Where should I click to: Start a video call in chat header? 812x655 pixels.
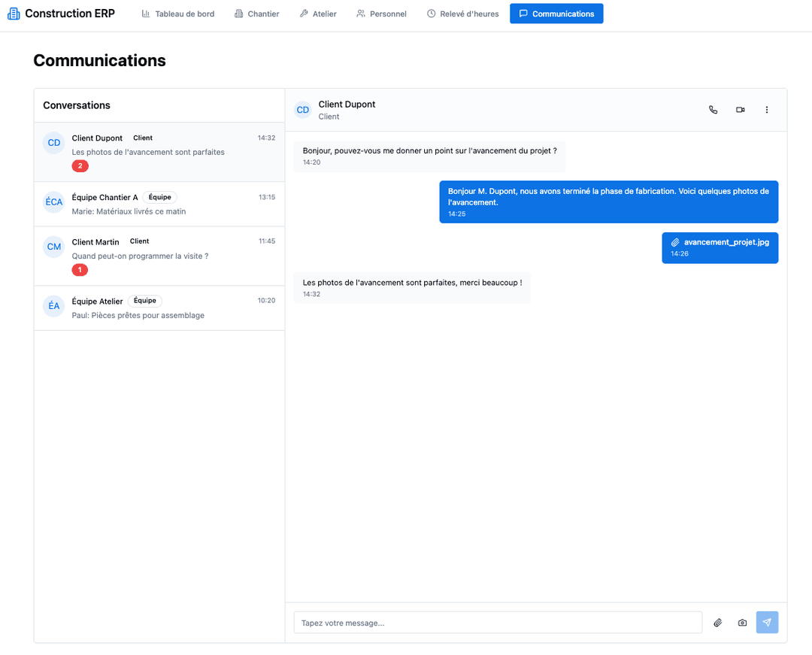tap(740, 110)
